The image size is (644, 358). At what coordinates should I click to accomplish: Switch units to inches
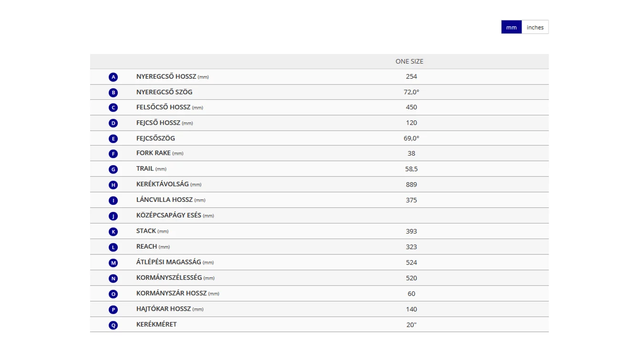[535, 27]
